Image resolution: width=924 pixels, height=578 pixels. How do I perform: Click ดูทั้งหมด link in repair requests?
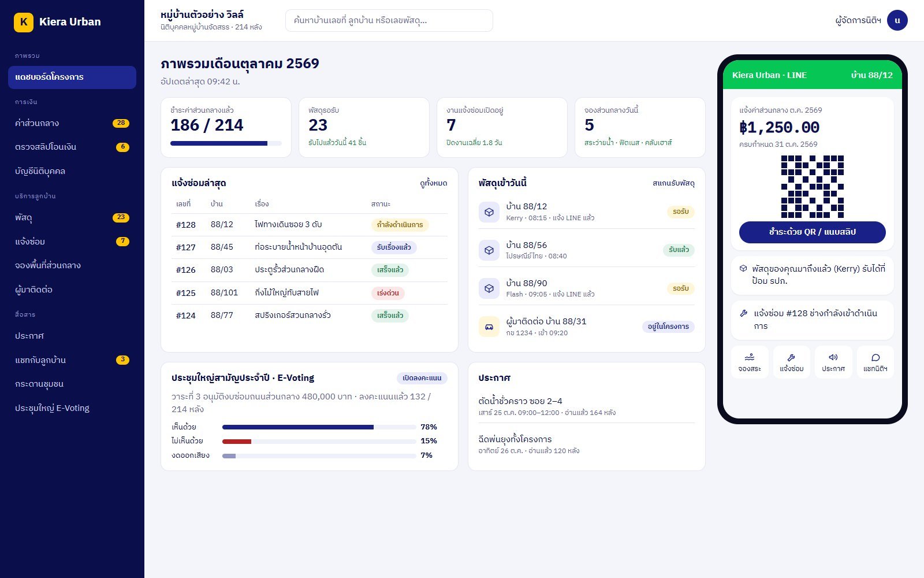coord(434,183)
